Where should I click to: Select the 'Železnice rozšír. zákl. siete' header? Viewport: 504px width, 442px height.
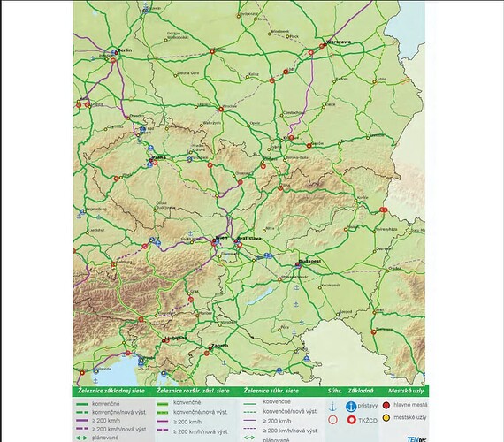[193, 391]
